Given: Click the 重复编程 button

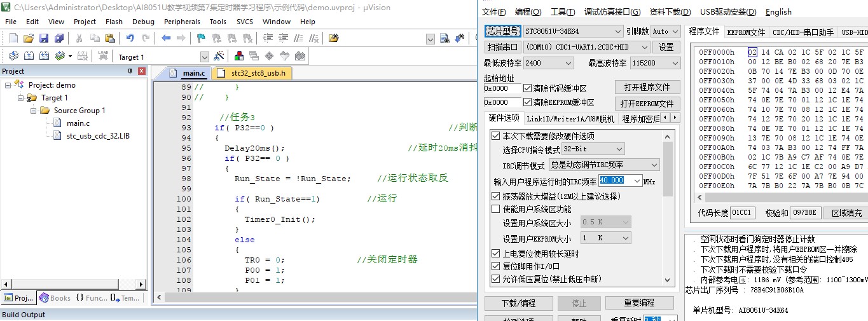Looking at the screenshot, I should click(638, 303).
